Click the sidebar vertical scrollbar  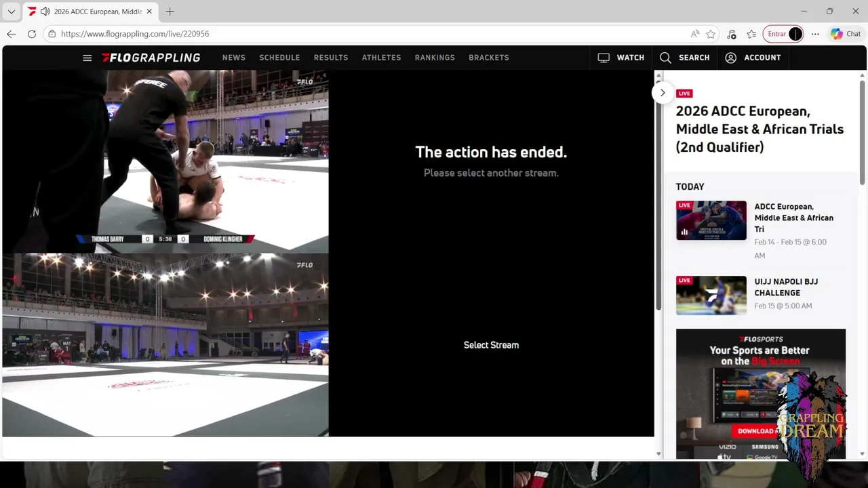click(863, 132)
